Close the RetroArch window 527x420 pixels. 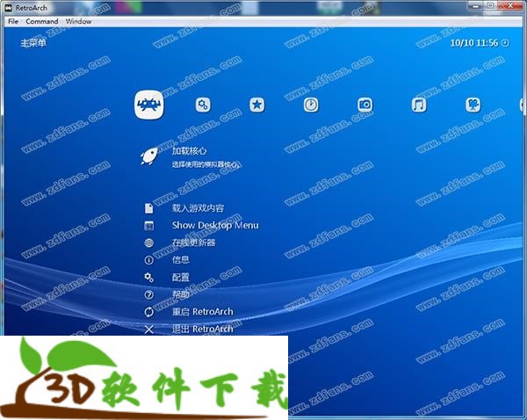(x=510, y=6)
